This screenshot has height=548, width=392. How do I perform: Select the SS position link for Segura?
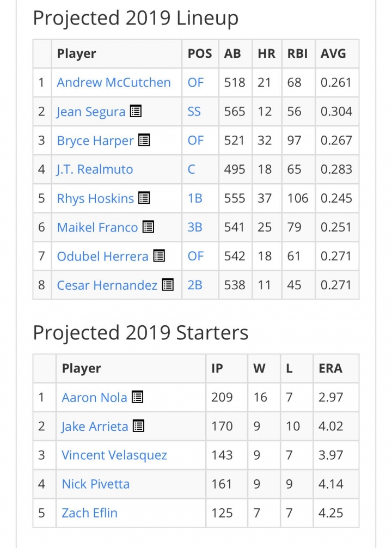pos(194,112)
